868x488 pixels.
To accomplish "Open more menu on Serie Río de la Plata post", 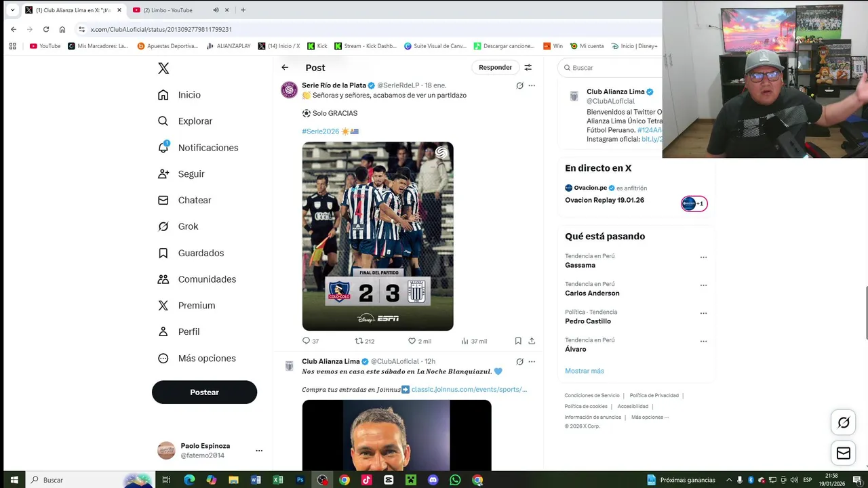I will pos(532,85).
